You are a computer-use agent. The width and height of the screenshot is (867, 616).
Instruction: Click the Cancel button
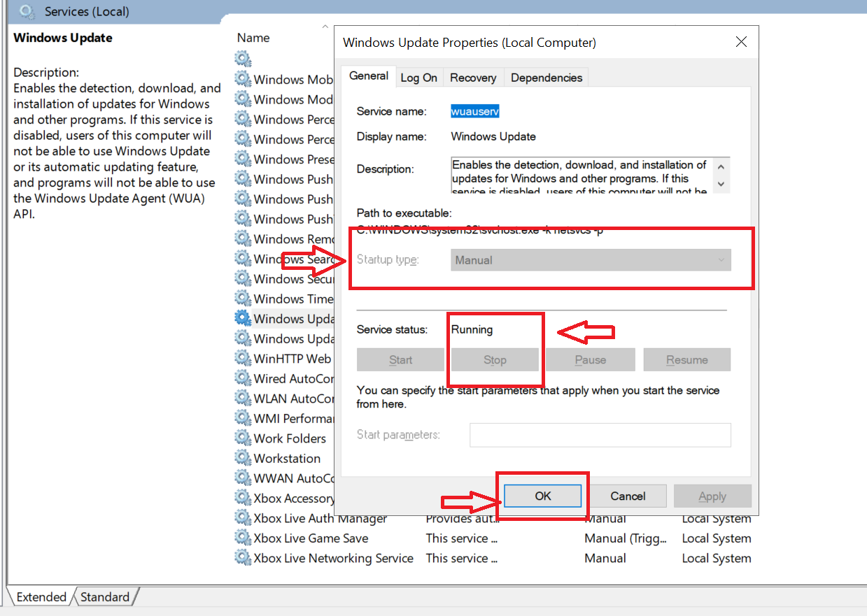click(628, 496)
